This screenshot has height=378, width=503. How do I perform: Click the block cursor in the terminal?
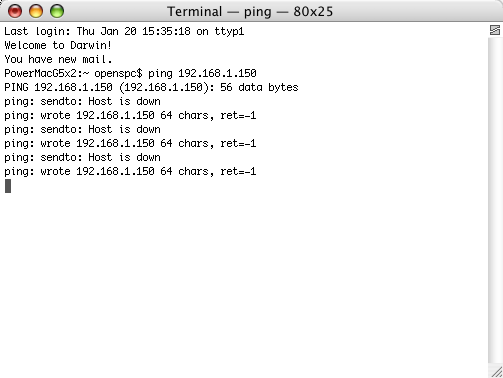8,186
